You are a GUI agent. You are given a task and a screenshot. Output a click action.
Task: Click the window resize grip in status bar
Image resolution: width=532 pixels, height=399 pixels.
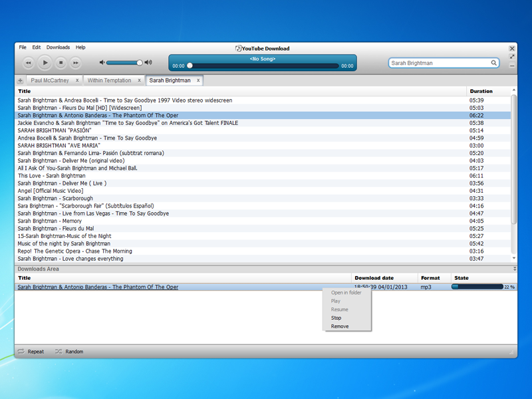(511, 352)
